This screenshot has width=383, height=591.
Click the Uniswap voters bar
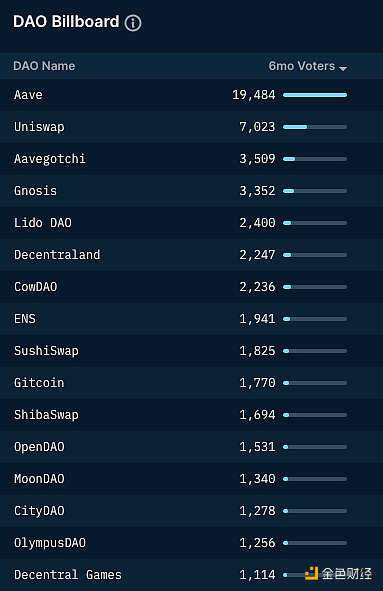[x=315, y=127]
